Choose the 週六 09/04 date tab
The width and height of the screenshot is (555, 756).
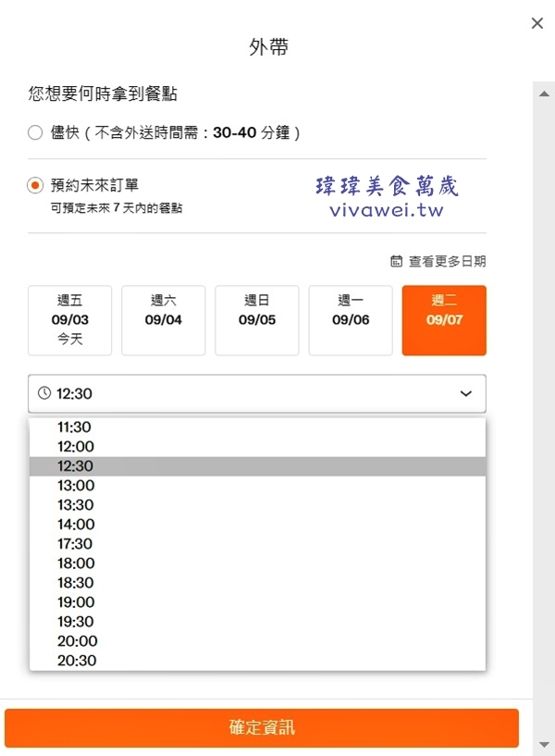click(x=164, y=320)
